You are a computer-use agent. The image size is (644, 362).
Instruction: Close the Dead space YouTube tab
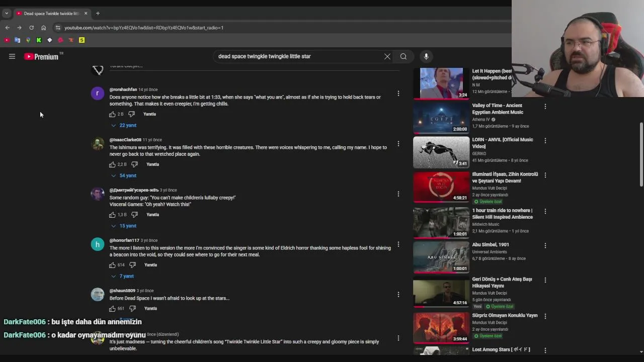click(x=86, y=14)
